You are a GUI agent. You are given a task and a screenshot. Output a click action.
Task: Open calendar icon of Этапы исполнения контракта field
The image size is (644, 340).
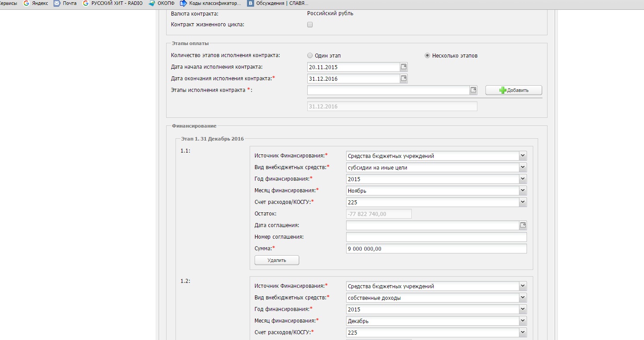click(473, 90)
